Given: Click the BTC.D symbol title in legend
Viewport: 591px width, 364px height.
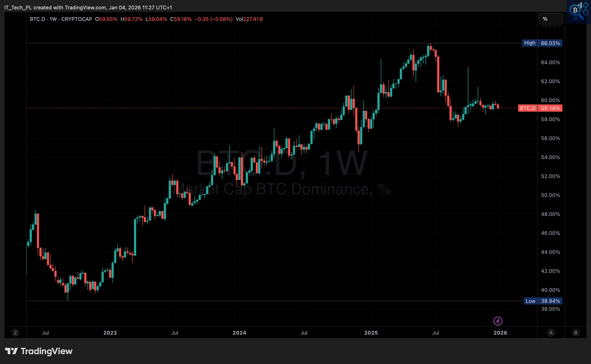Looking at the screenshot, I should 37,19.
